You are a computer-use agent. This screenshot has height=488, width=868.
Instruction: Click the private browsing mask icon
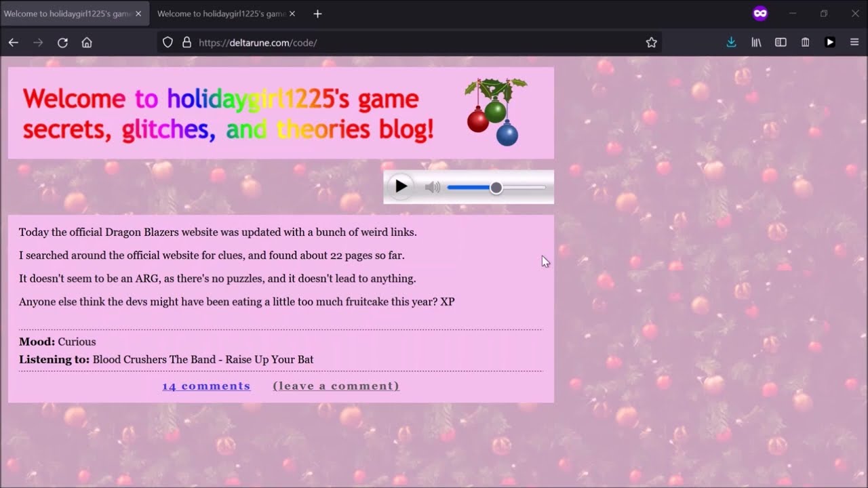(760, 14)
